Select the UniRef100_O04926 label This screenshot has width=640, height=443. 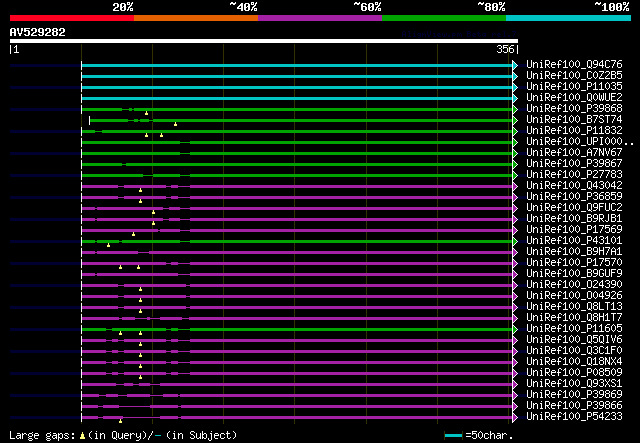point(574,296)
